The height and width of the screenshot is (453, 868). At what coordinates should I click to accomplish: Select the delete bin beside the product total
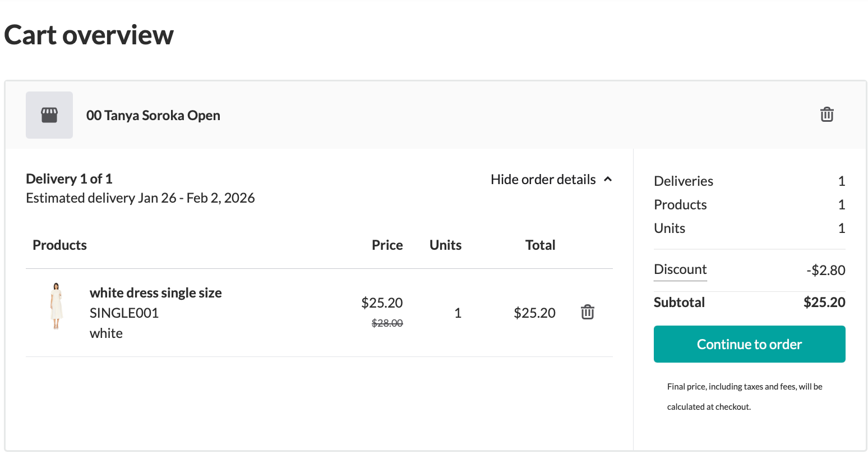point(587,312)
